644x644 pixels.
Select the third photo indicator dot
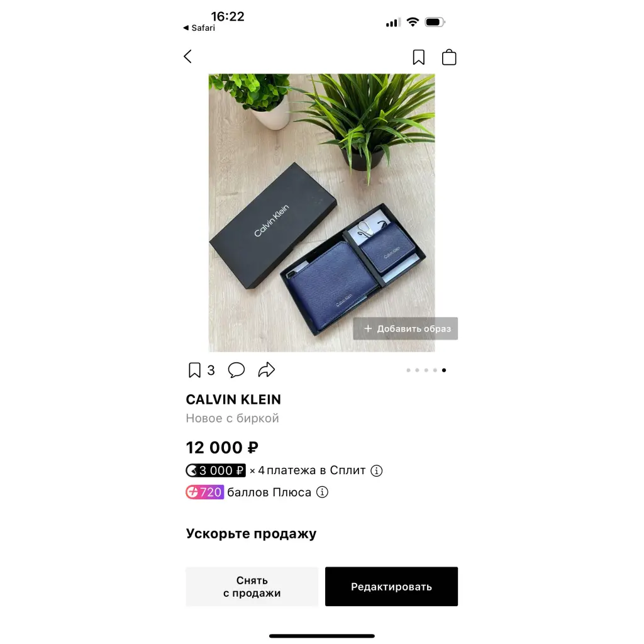(x=426, y=370)
